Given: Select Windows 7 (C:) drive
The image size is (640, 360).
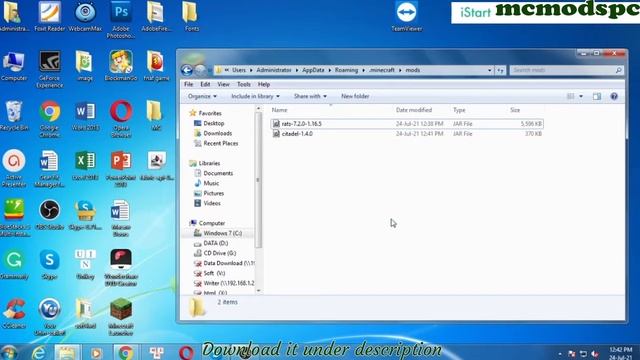Looking at the screenshot, I should tap(222, 233).
